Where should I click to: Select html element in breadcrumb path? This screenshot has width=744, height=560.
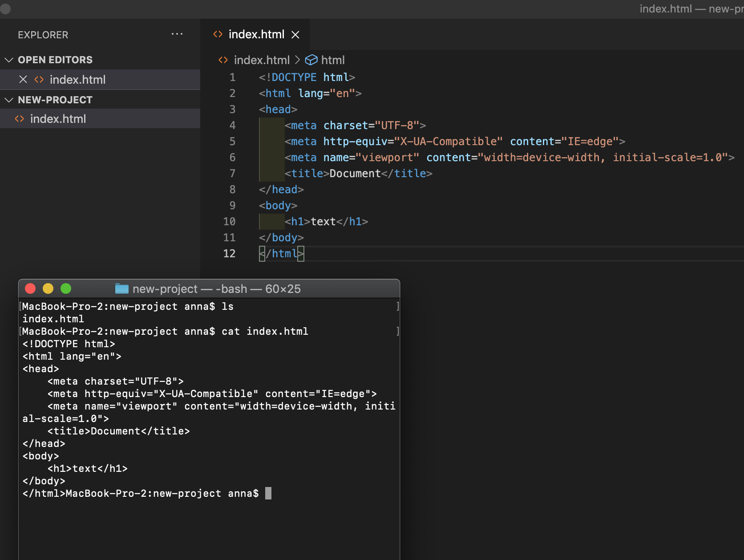[x=333, y=60]
